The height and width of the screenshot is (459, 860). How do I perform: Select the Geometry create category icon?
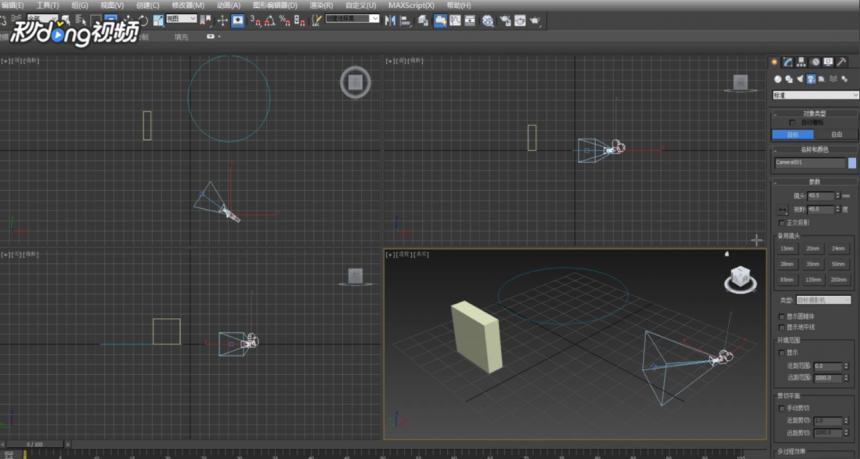pos(778,80)
